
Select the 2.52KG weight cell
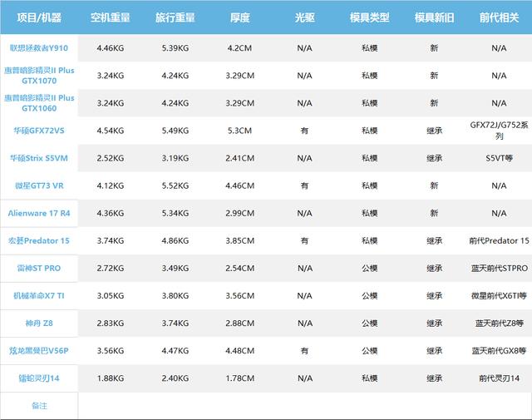(x=111, y=158)
